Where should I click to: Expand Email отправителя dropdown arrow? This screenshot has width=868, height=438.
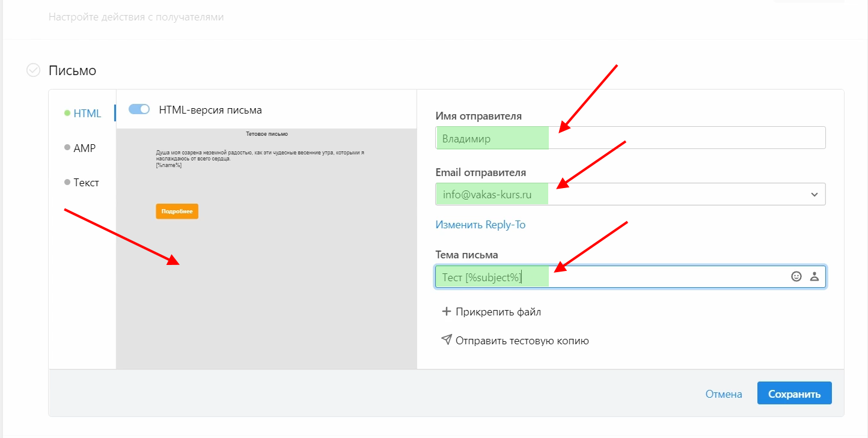[814, 195]
